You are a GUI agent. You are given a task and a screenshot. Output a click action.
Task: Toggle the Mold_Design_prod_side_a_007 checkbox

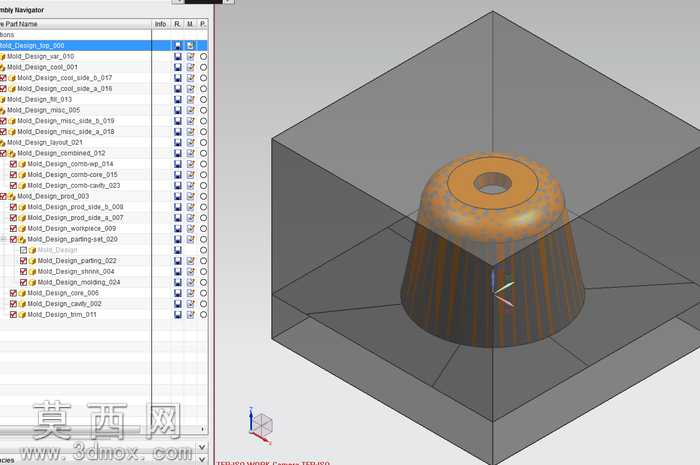click(x=13, y=218)
